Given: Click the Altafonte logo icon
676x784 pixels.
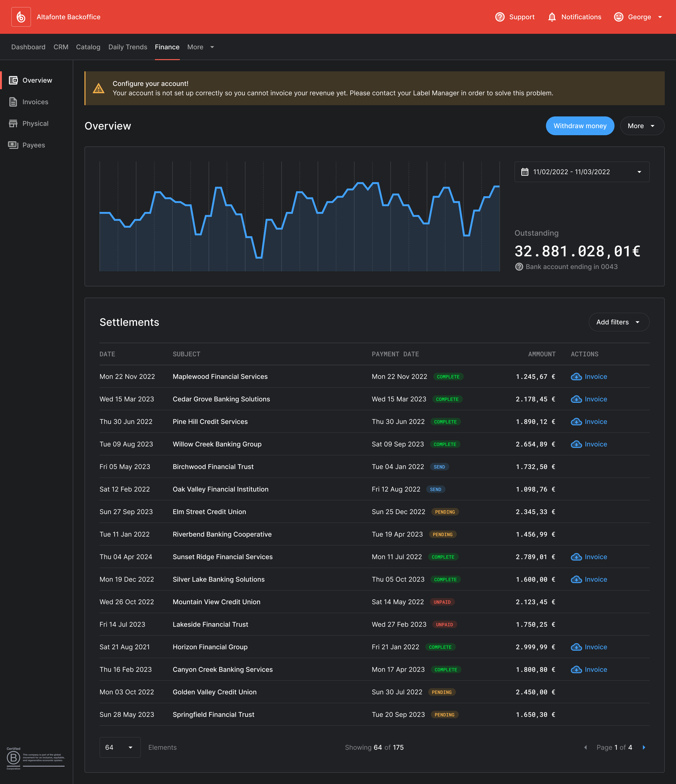Looking at the screenshot, I should coord(21,17).
